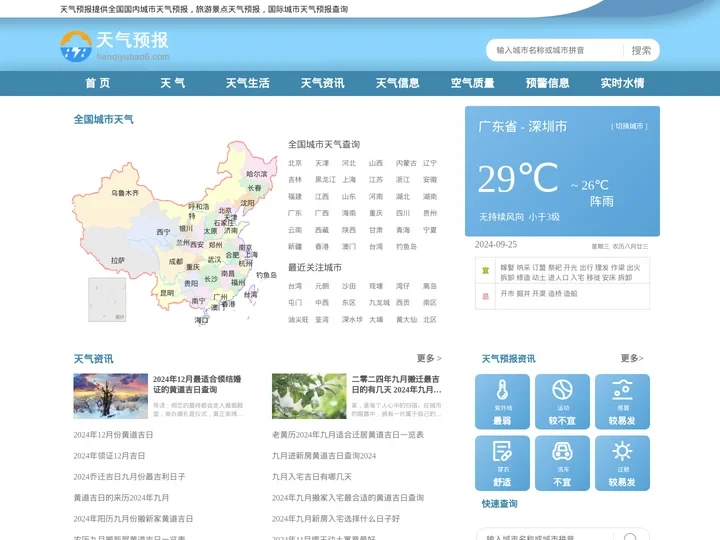Open the 紫外线 最弱 index tile
The width and height of the screenshot is (720, 540).
point(502,401)
